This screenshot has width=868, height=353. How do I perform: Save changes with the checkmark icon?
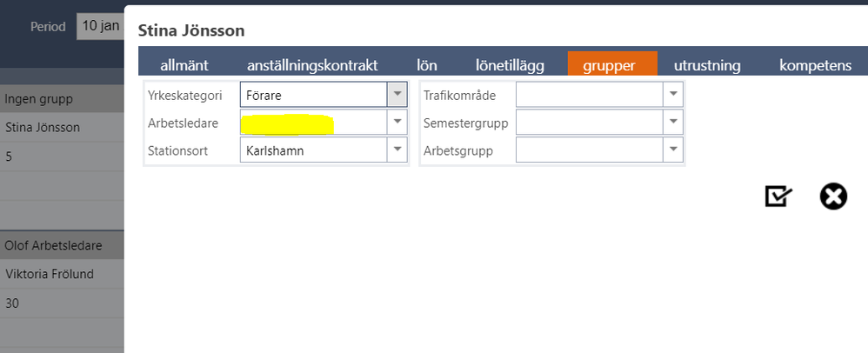coord(778,196)
